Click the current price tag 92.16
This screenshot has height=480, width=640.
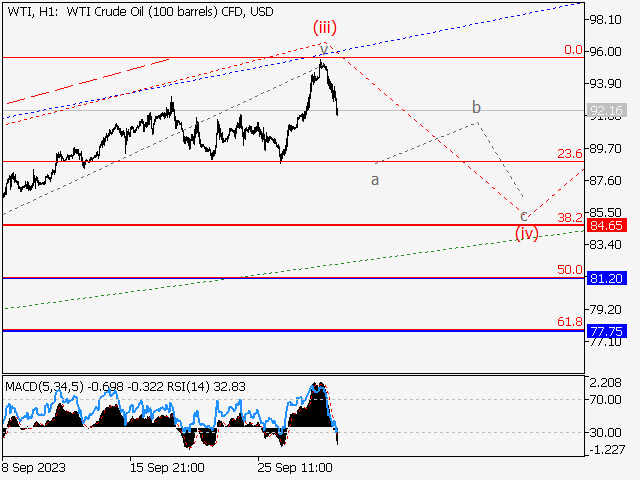tap(607, 110)
